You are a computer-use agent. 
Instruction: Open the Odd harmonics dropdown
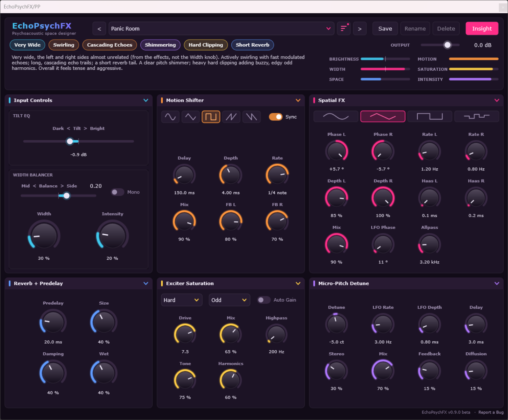(x=229, y=300)
